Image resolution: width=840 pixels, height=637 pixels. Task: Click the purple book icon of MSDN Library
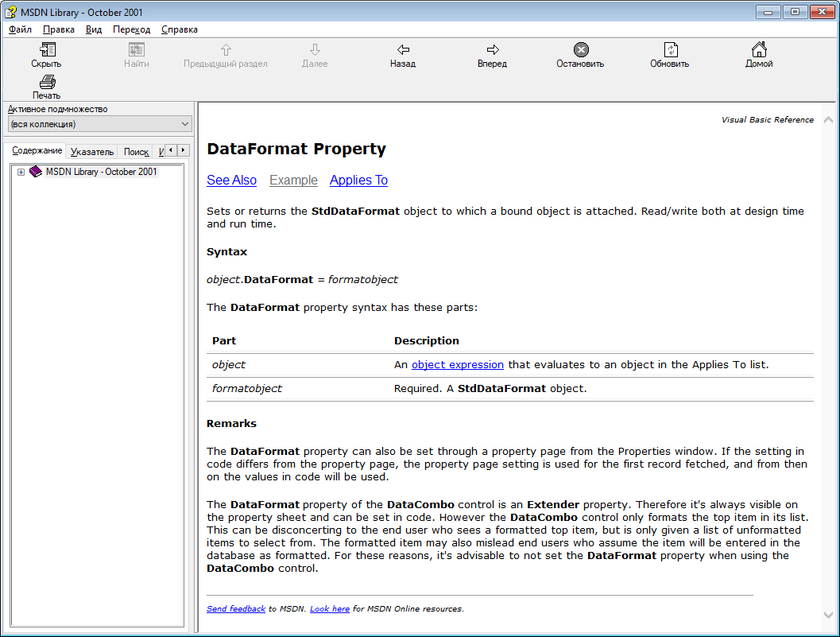[35, 172]
